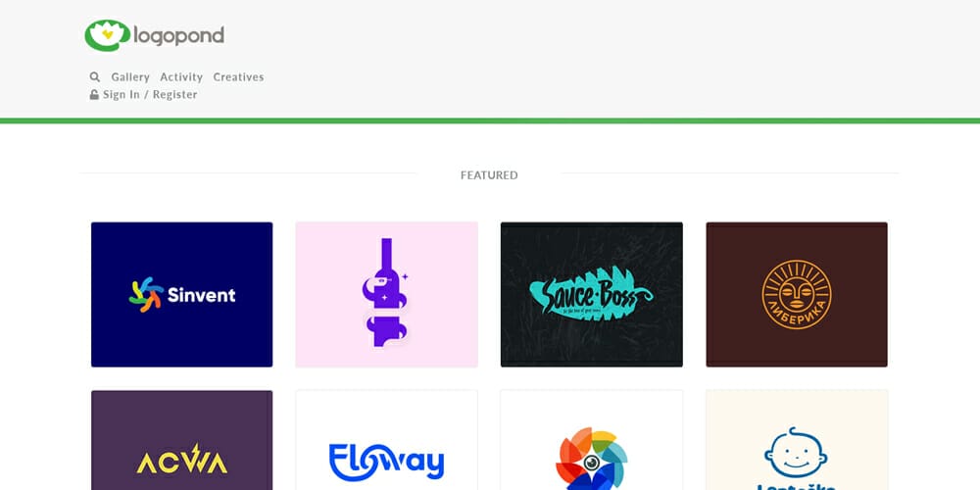Open the Eloway logo thumbnail
980x490 pixels.
tap(387, 440)
